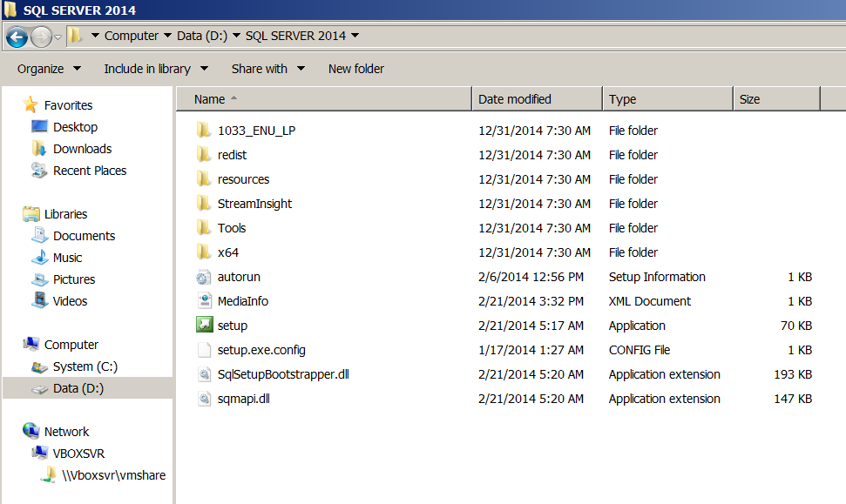Click the MediaInfo XML document icon
Image resolution: width=846 pixels, height=504 pixels.
(204, 301)
